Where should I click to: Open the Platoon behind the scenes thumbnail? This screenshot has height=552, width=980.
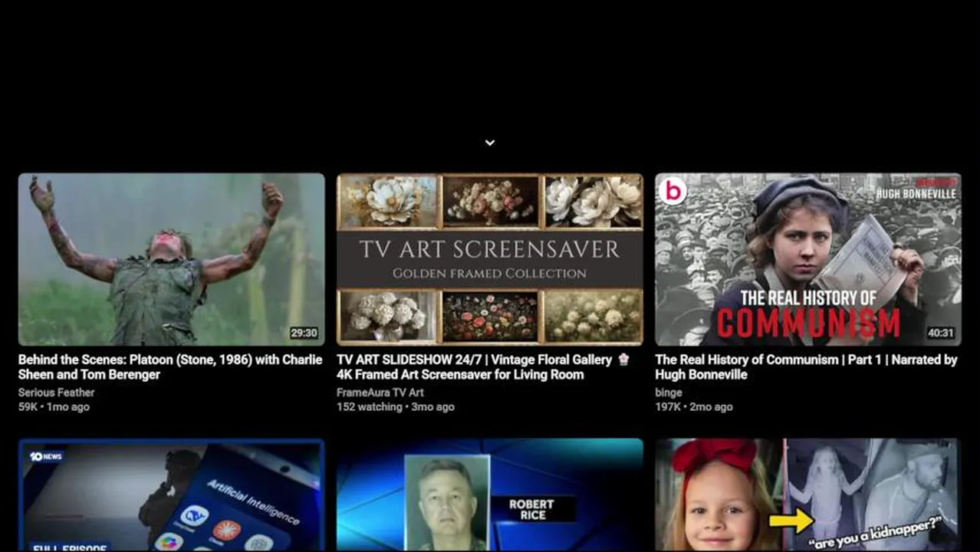pyautogui.click(x=172, y=259)
